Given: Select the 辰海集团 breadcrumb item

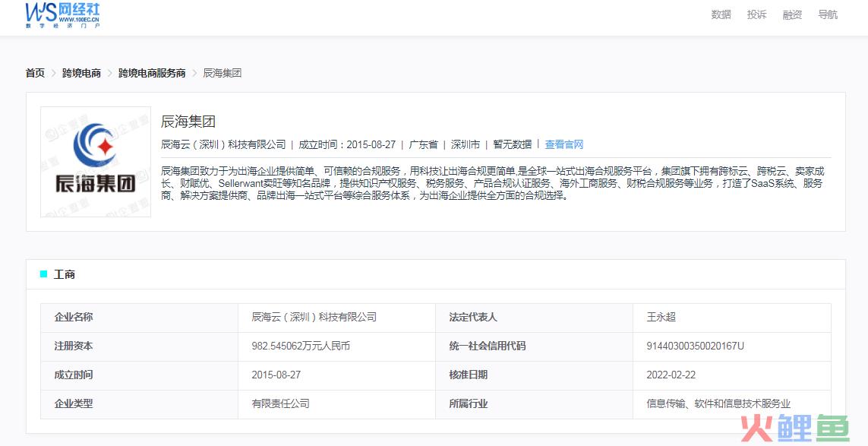Looking at the screenshot, I should coord(222,73).
